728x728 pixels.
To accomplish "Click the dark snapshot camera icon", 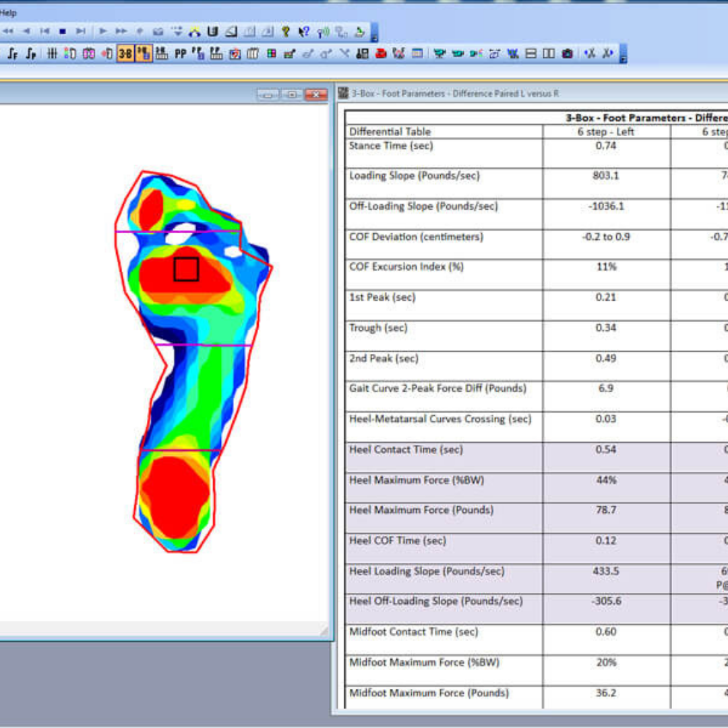I will (x=567, y=54).
